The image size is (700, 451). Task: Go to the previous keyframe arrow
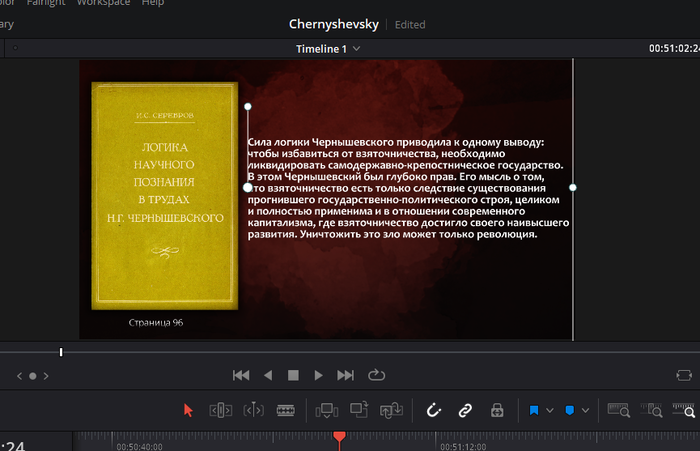point(19,376)
